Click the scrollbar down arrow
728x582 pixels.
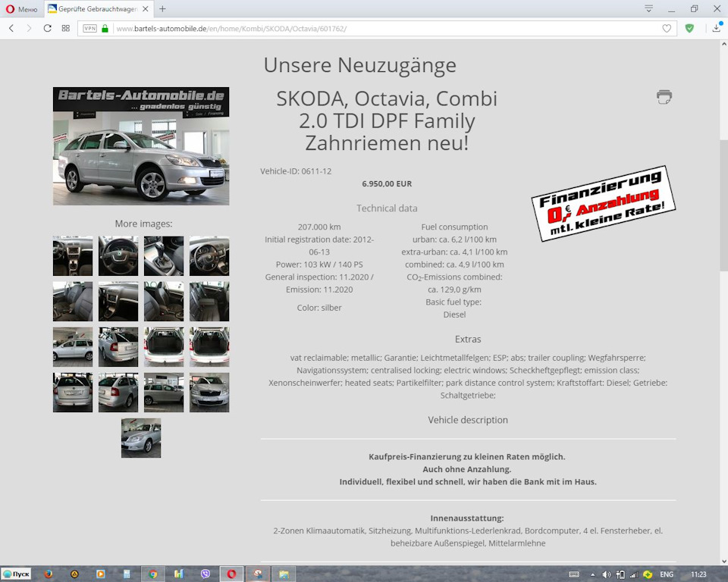(x=723, y=561)
